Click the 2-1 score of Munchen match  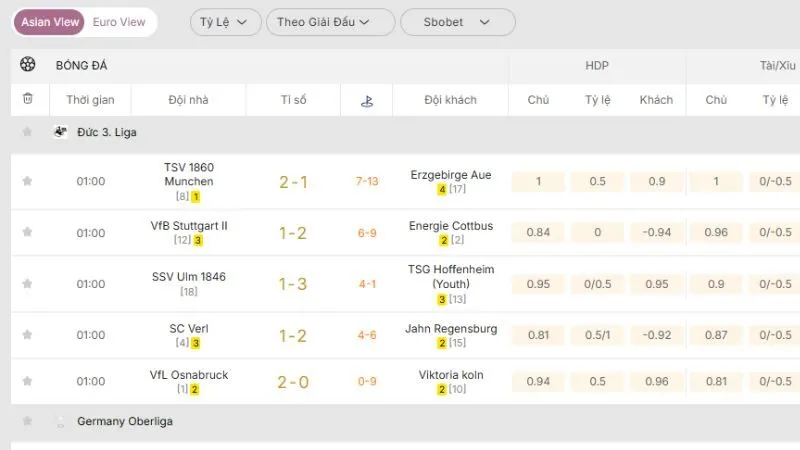pos(293,182)
